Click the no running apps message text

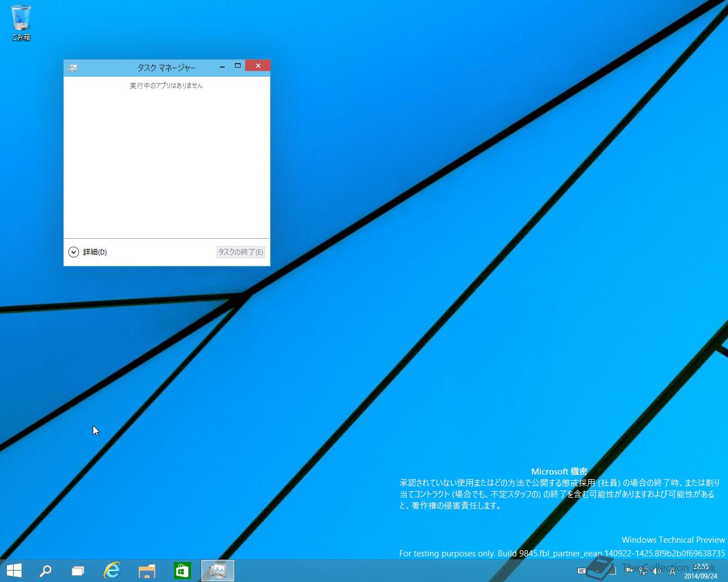(x=166, y=86)
